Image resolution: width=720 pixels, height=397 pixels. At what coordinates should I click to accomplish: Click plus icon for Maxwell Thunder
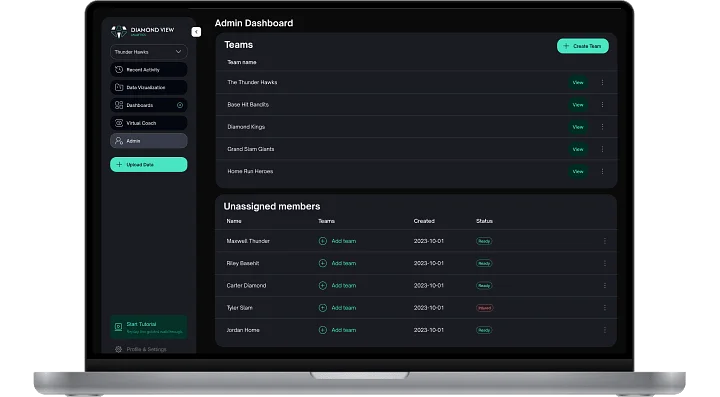(x=323, y=241)
